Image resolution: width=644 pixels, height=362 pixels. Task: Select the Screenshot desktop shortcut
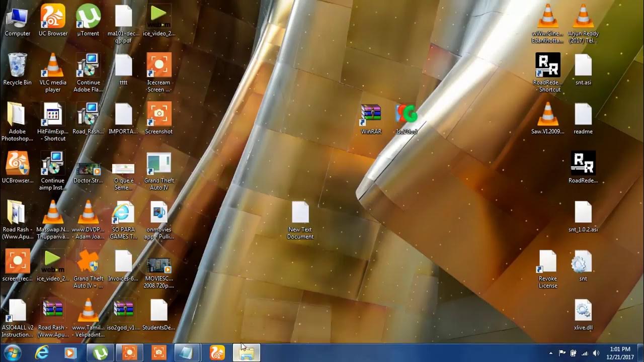159,119
